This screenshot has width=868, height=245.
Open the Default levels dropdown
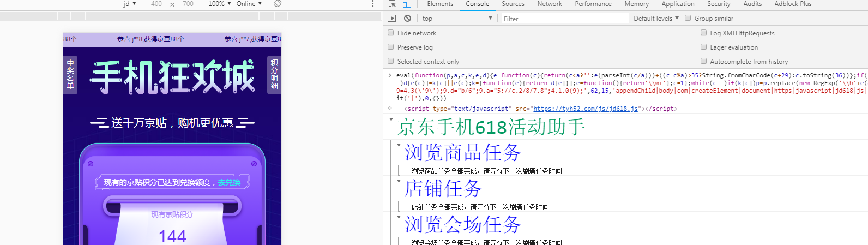tap(656, 18)
